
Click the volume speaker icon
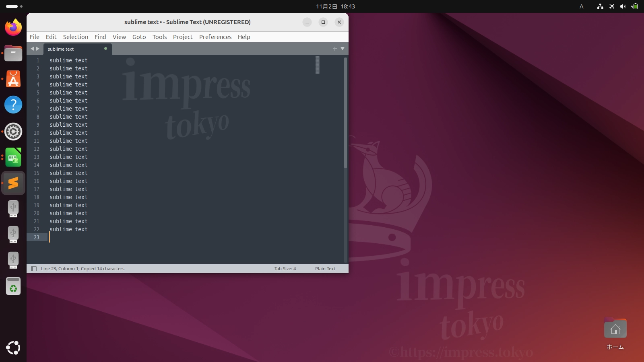pyautogui.click(x=623, y=6)
